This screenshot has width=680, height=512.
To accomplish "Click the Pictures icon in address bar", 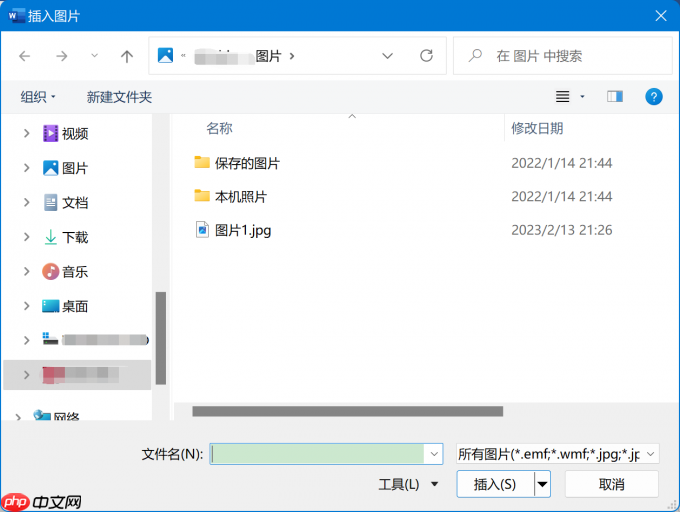I will tap(165, 55).
